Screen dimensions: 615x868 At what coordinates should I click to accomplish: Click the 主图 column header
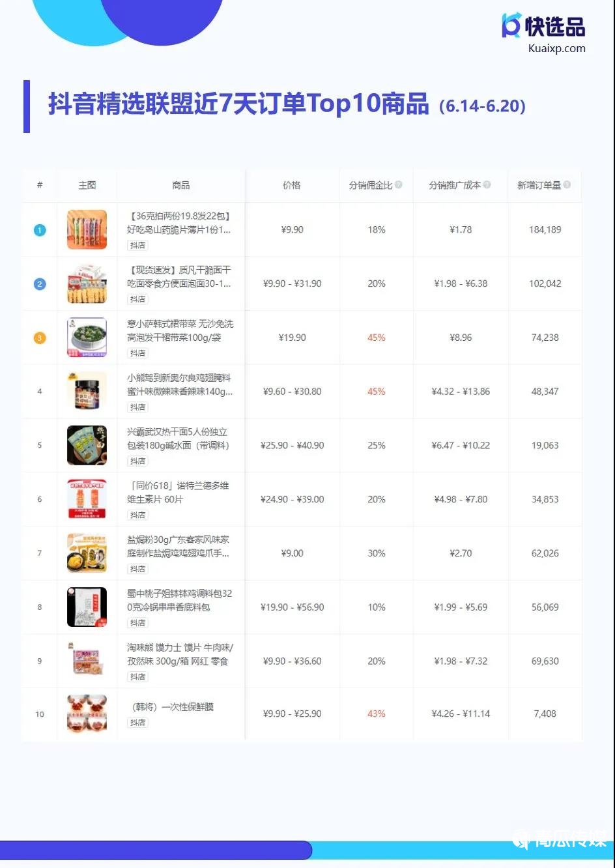[87, 185]
